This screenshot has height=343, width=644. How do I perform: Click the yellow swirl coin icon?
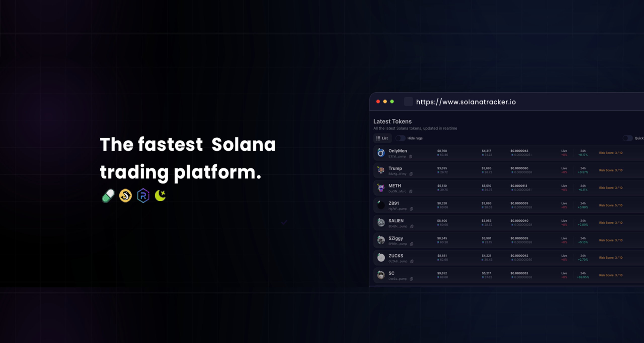tap(125, 196)
